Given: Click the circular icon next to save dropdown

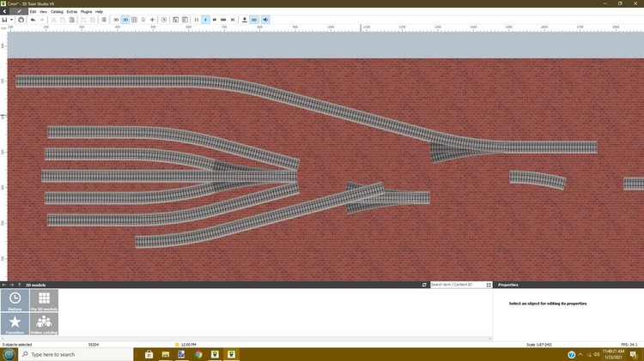Looking at the screenshot, I should [21, 20].
